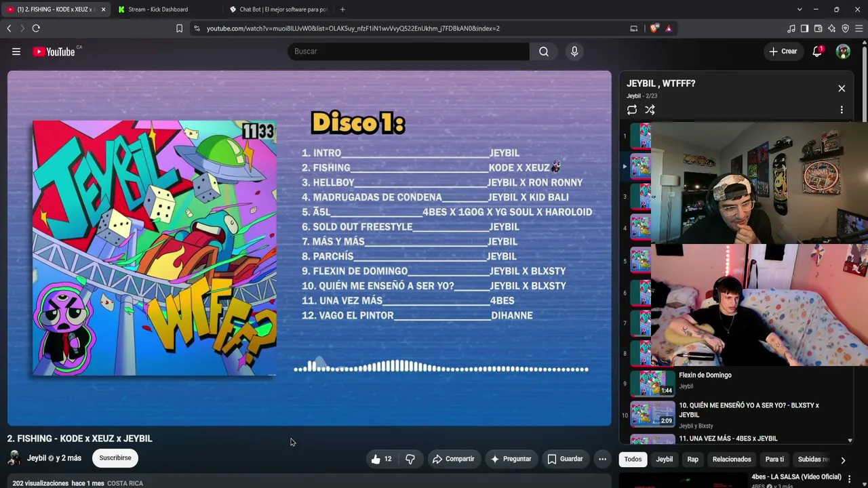Click the picture-in-picture address bar icon
The image size is (868, 488).
pyautogui.click(x=633, y=28)
